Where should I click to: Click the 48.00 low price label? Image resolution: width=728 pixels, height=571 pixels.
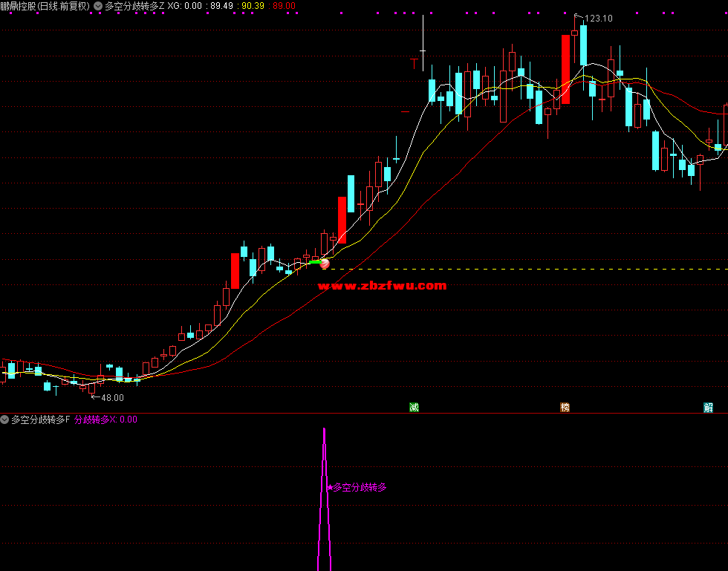[112, 398]
